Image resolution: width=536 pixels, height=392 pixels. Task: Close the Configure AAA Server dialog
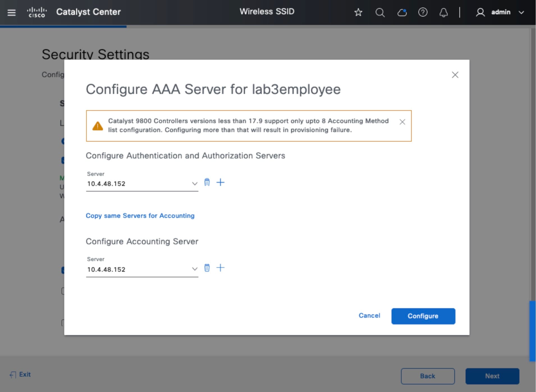tap(455, 75)
